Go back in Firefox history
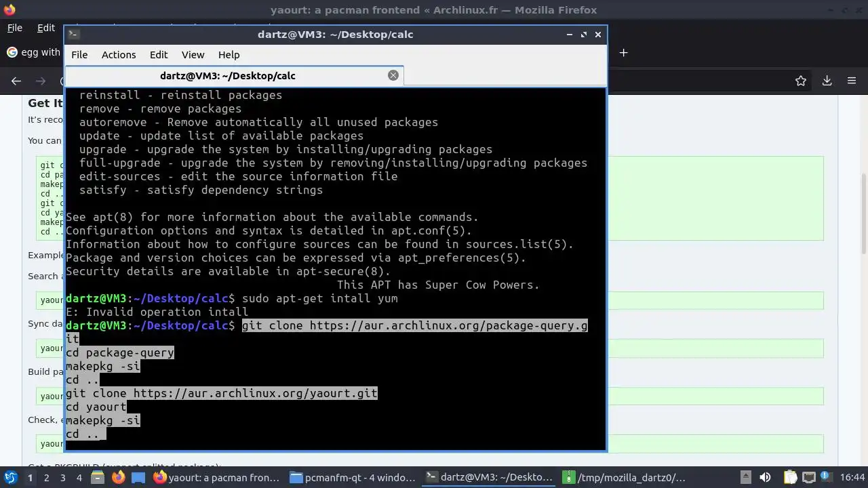This screenshot has width=868, height=488. [x=16, y=81]
